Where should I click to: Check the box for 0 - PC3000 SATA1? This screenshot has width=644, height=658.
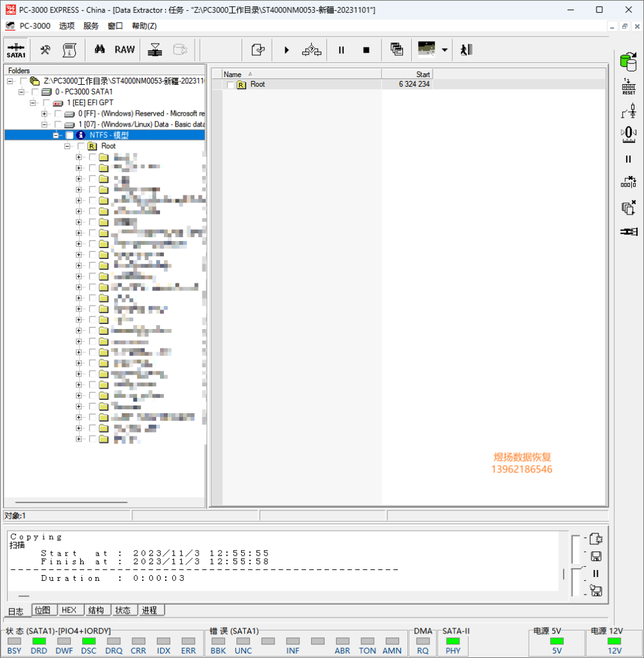click(35, 92)
